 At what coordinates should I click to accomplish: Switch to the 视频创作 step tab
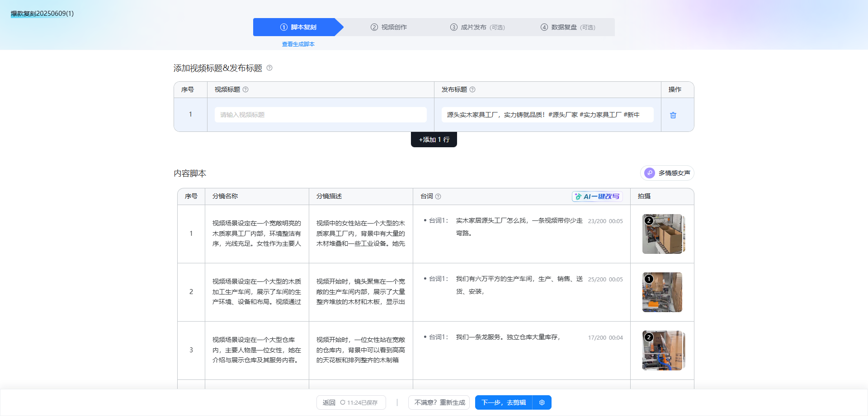click(389, 27)
